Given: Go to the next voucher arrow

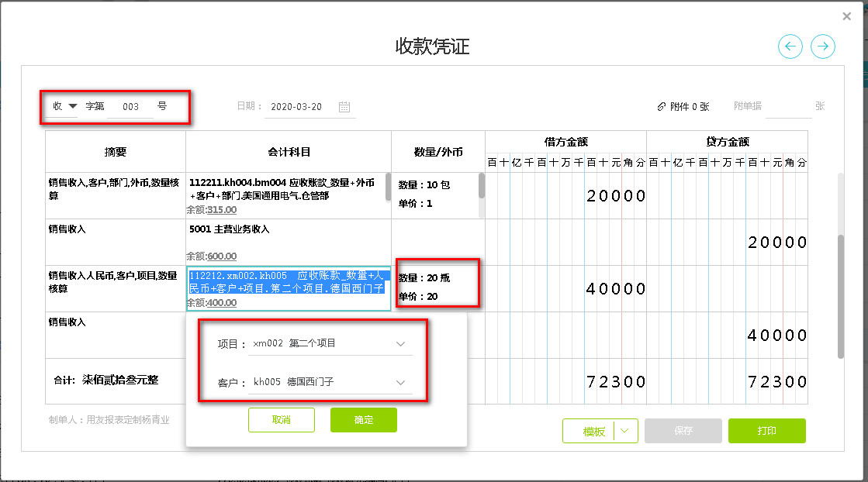Looking at the screenshot, I should [x=823, y=46].
